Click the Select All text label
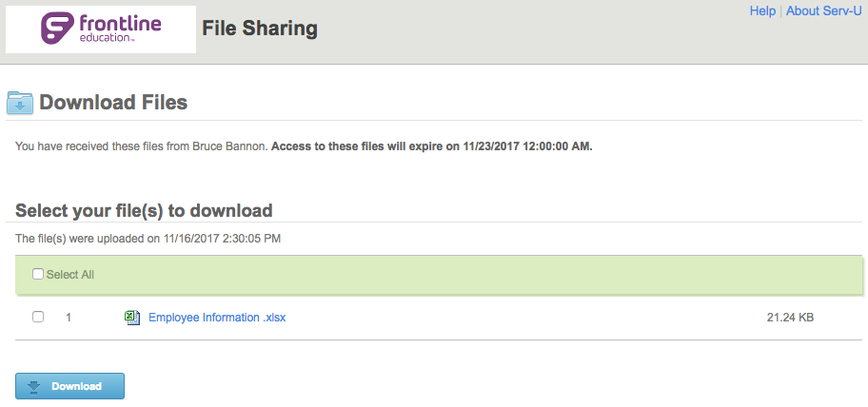868x407 pixels. 70,275
